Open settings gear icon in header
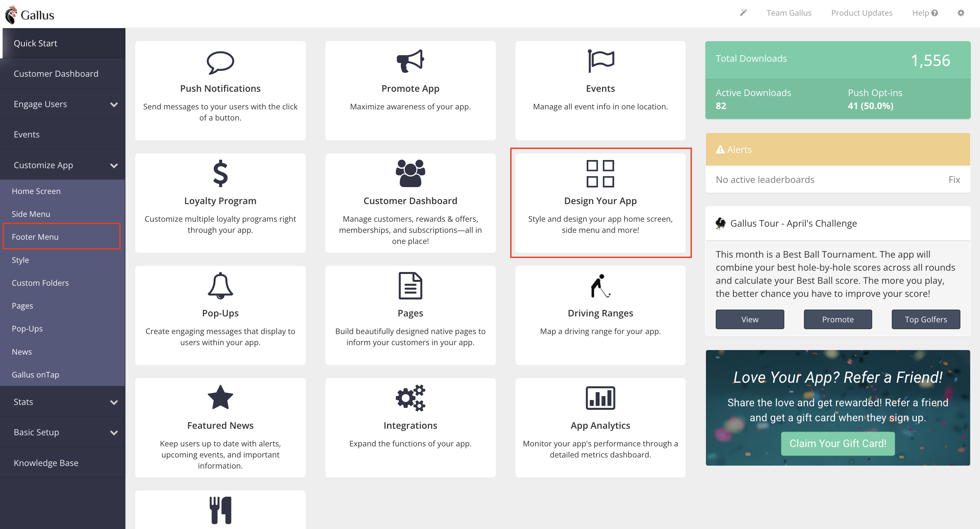Viewport: 980px width, 529px height. click(961, 13)
